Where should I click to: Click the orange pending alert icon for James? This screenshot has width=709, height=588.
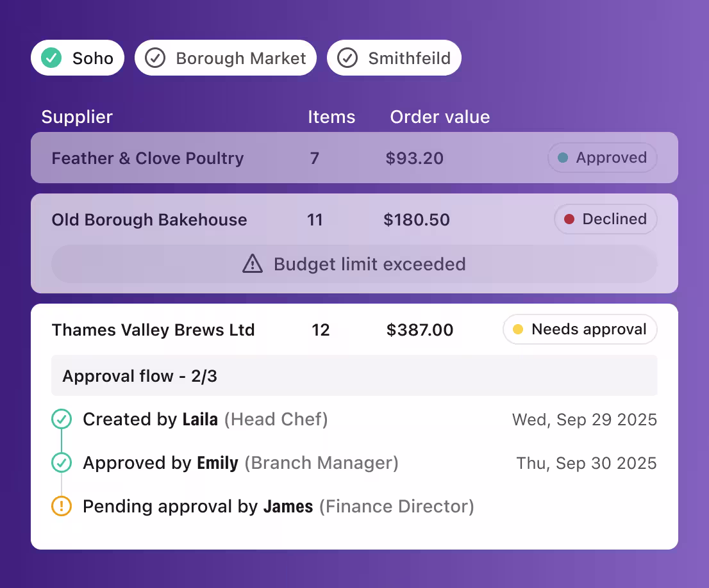click(x=62, y=506)
